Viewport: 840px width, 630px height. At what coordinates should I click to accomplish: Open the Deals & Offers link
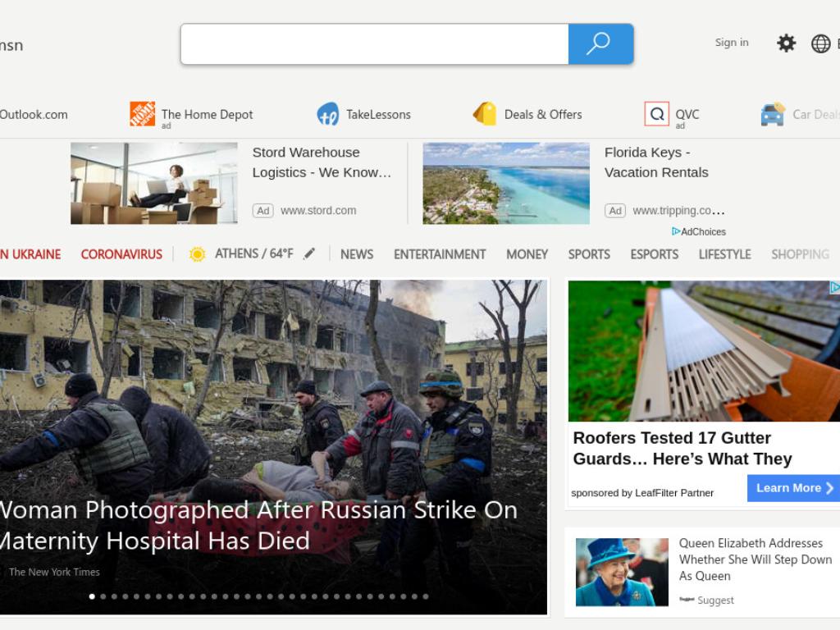(543, 114)
